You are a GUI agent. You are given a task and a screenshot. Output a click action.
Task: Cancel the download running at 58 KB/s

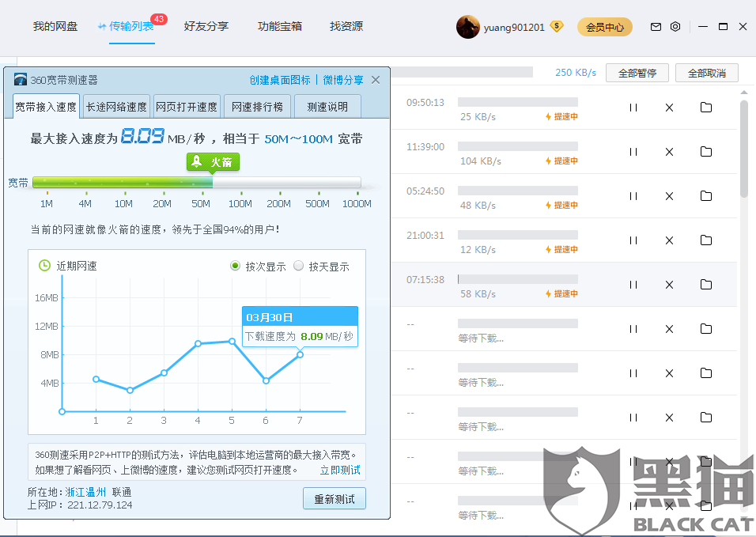[669, 285]
